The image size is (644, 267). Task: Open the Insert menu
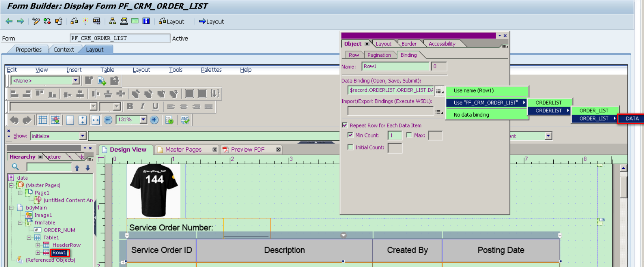[x=74, y=69]
